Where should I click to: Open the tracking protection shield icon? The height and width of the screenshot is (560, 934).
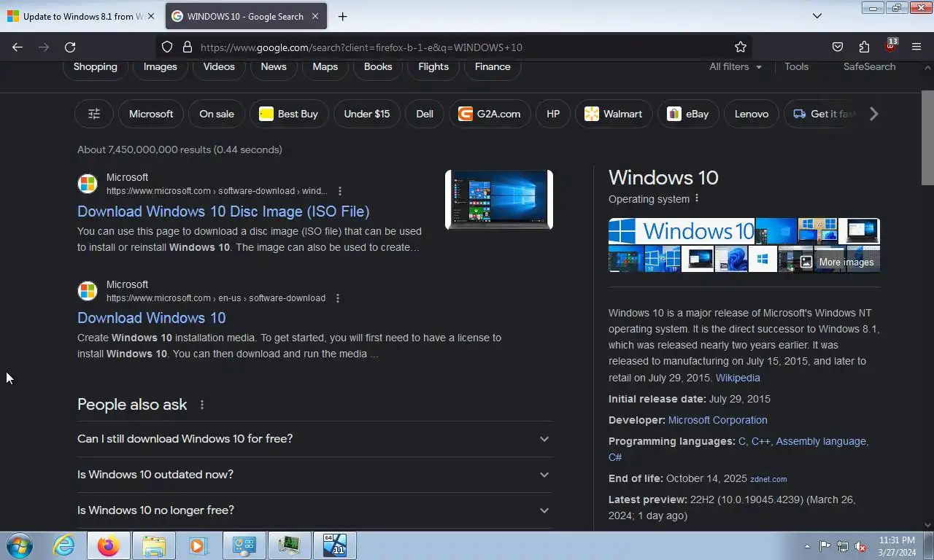(167, 47)
